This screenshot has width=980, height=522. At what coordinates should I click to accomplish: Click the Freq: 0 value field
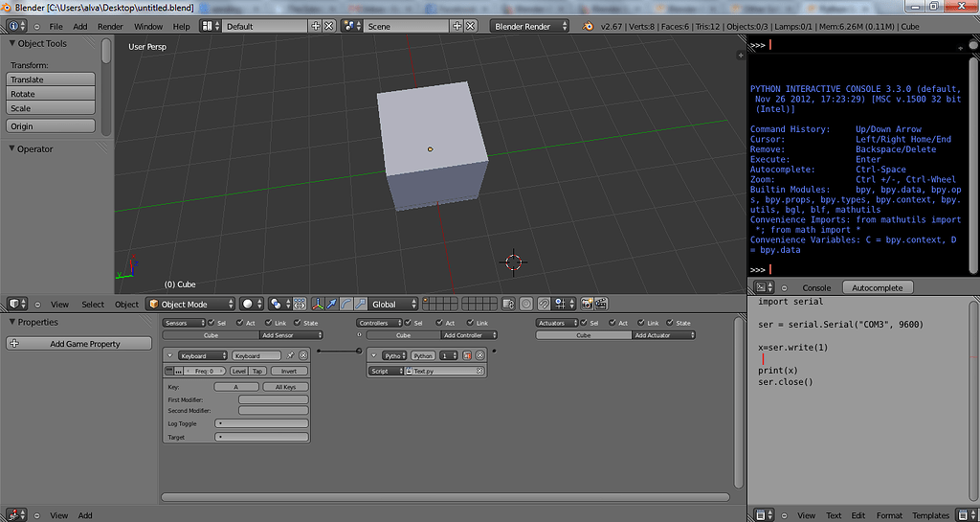coord(205,372)
